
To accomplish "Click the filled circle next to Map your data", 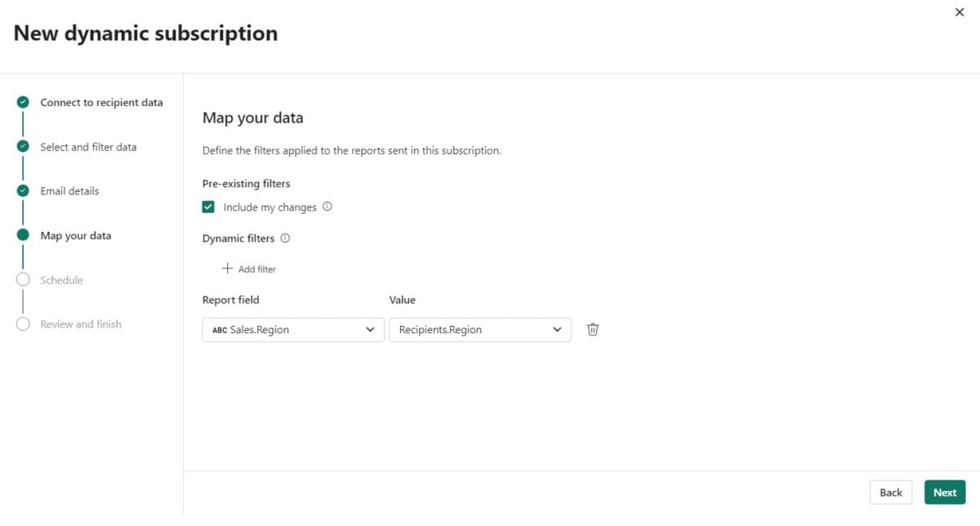I will pyautogui.click(x=23, y=235).
